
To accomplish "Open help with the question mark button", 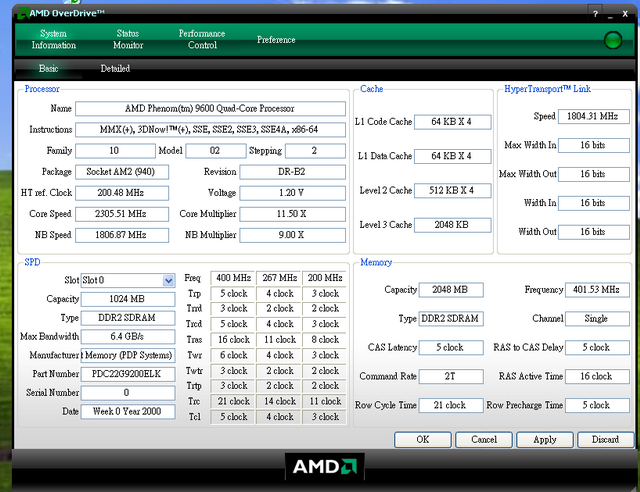I will coord(596,14).
